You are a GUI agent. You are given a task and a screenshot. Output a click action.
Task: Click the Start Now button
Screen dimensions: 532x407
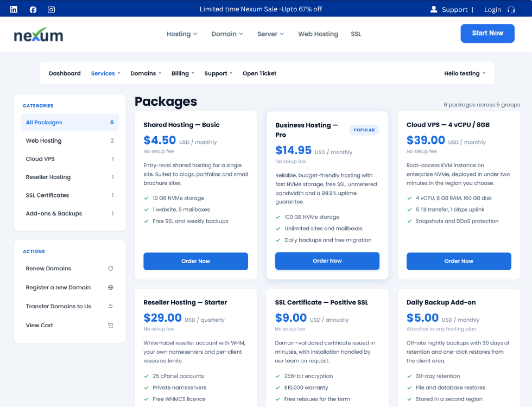point(487,33)
